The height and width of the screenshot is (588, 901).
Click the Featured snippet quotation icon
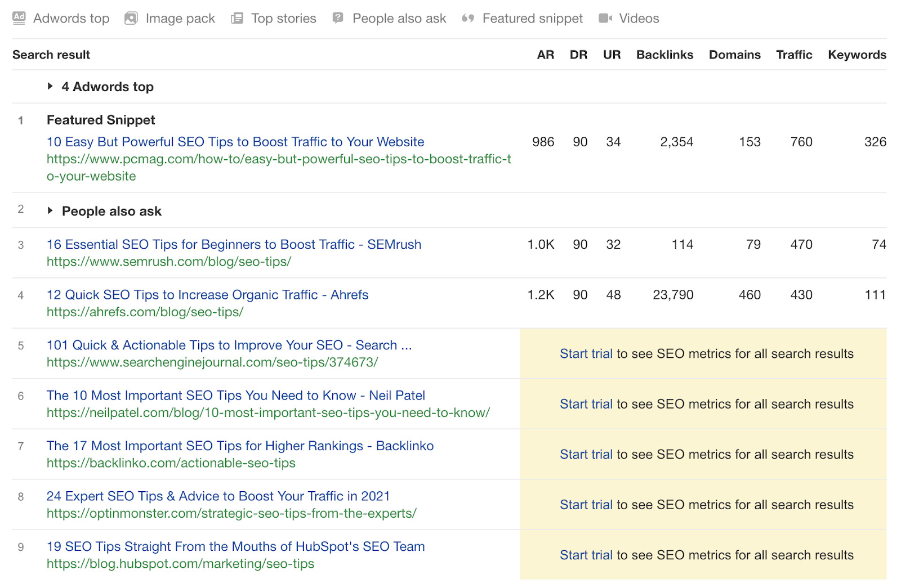(x=466, y=17)
